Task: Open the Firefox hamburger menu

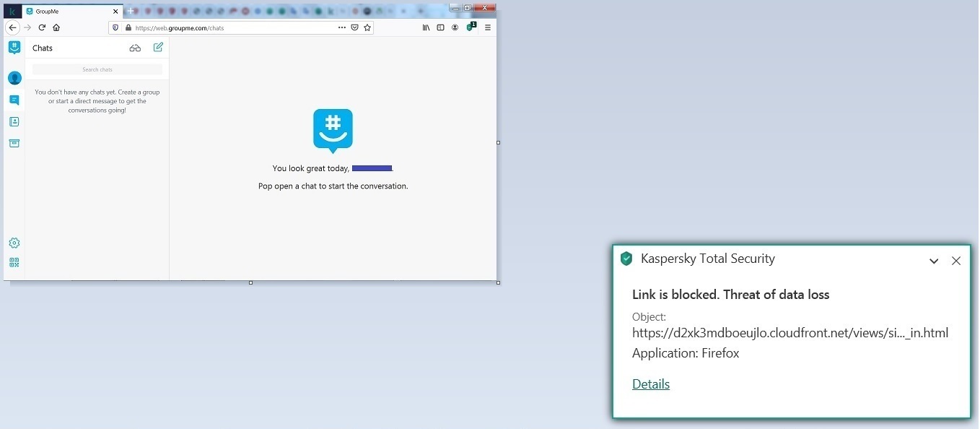Action: [488, 27]
